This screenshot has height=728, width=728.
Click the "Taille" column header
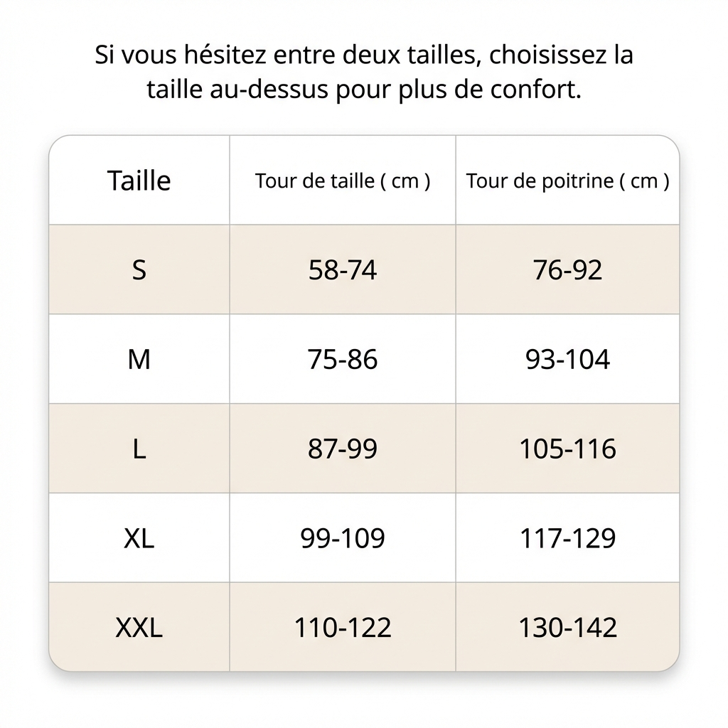pyautogui.click(x=139, y=181)
